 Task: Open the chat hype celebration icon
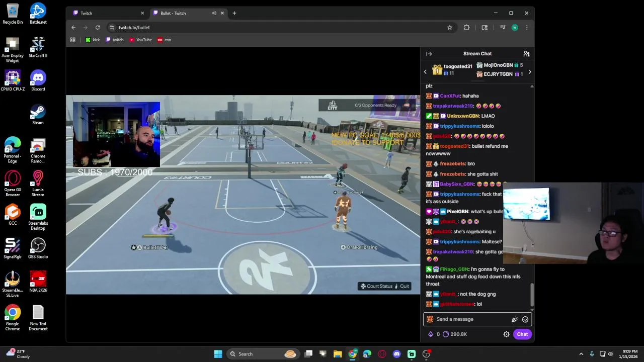click(514, 319)
